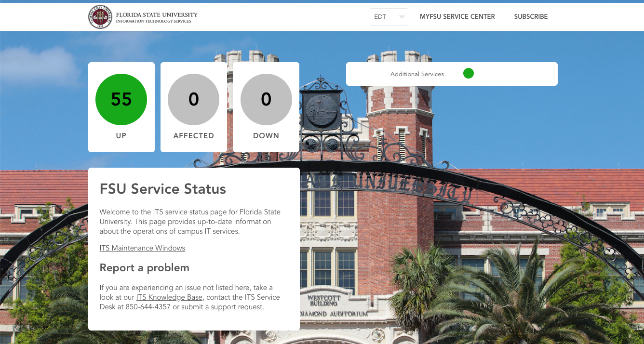Click the DOWN label in the status card
Screen dimensions: 644x344
click(266, 135)
